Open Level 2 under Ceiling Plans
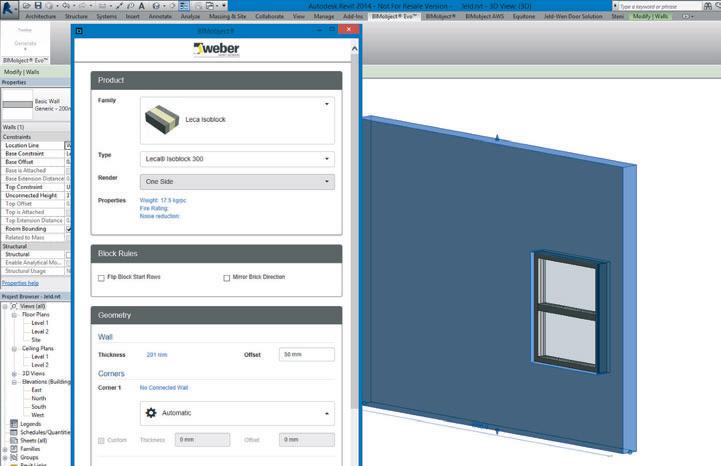Screen dimensions: 721x466 pos(40,365)
